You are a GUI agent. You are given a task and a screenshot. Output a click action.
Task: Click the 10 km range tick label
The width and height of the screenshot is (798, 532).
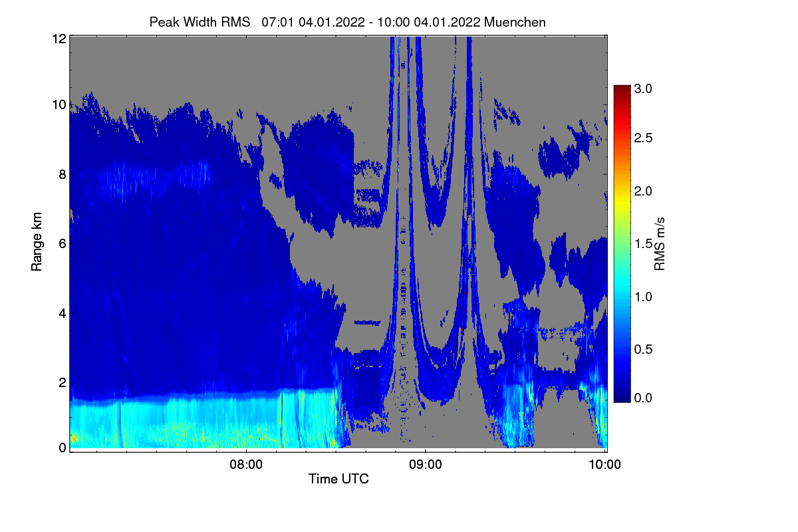click(59, 104)
